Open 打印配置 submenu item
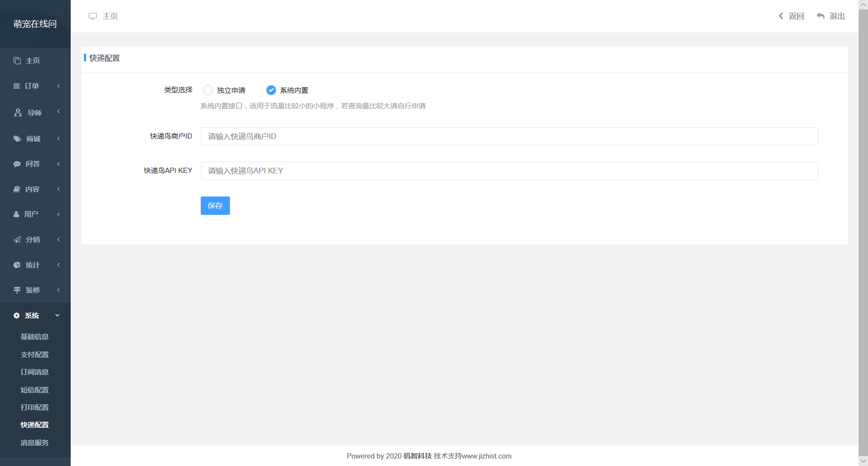The width and height of the screenshot is (868, 466). (35, 408)
